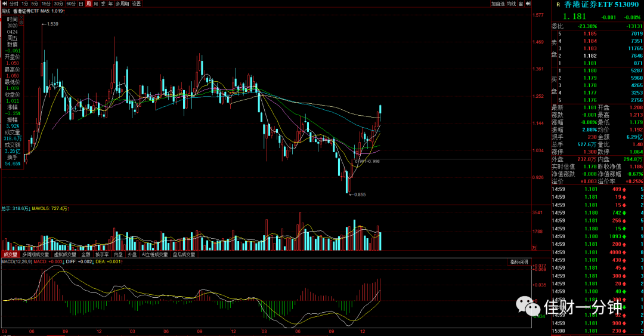Select the 虚拟成交量 tab
The width and height of the screenshot is (644, 336).
[66, 255]
